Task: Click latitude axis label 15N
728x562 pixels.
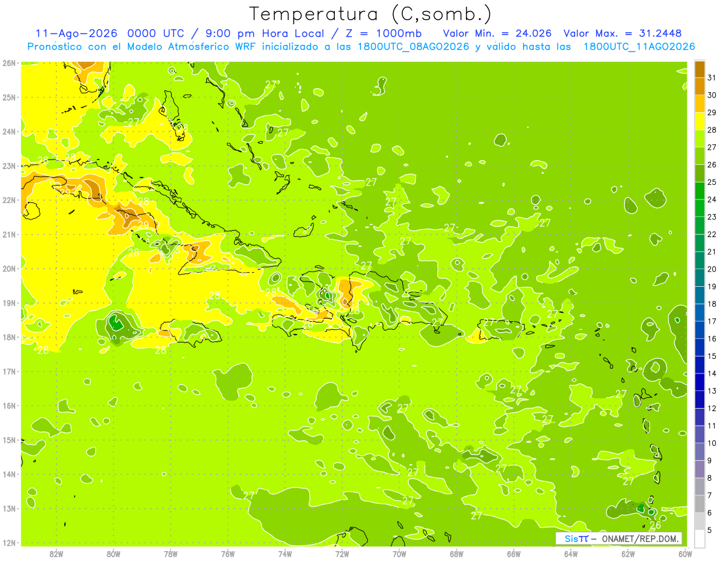Action: click(x=9, y=440)
